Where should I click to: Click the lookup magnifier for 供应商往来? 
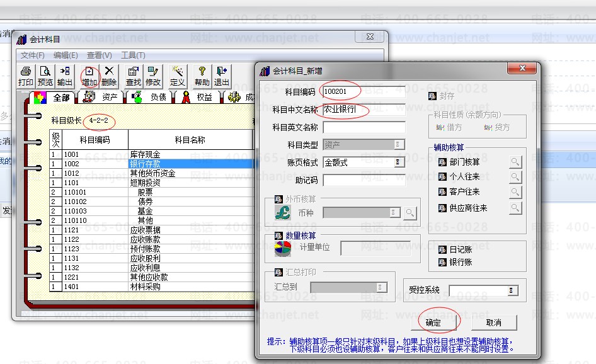coord(515,208)
